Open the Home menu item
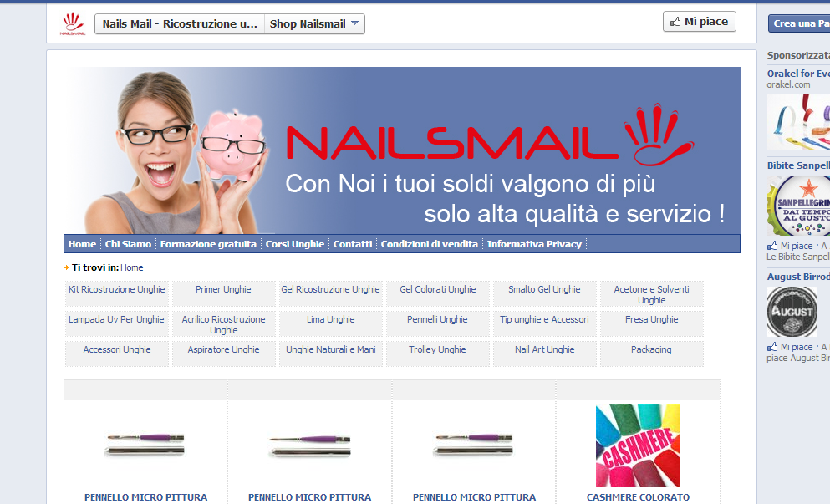Screen dimensions: 830x504 click(82, 244)
